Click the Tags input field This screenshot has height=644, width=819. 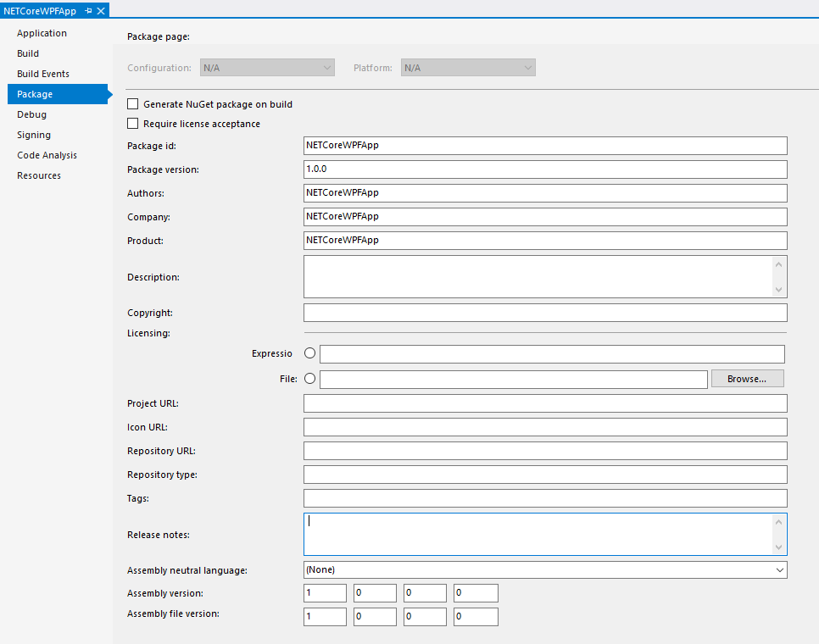(544, 498)
